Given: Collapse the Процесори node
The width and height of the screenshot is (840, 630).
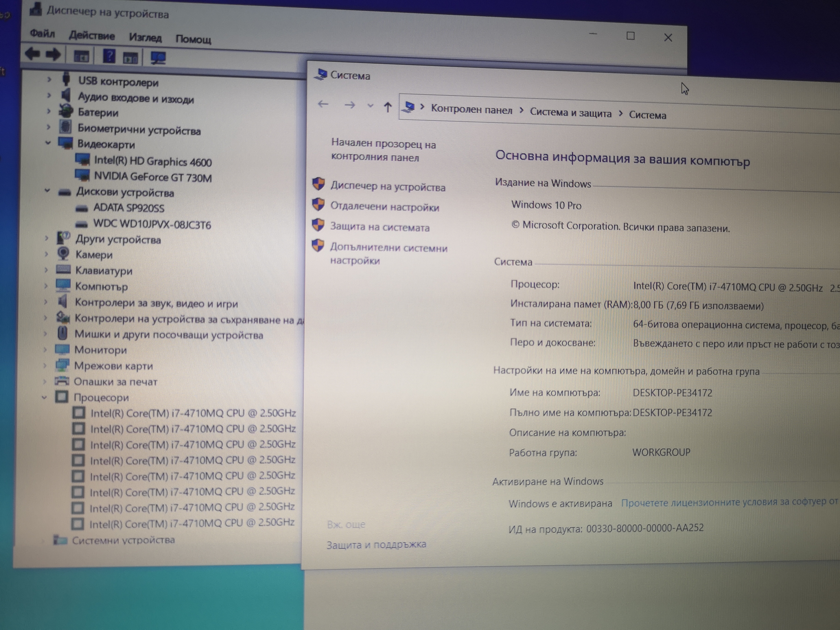Looking at the screenshot, I should [x=44, y=397].
